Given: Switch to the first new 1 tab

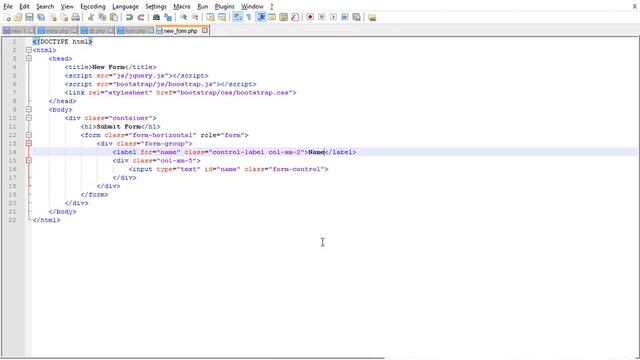Looking at the screenshot, I should [17, 31].
